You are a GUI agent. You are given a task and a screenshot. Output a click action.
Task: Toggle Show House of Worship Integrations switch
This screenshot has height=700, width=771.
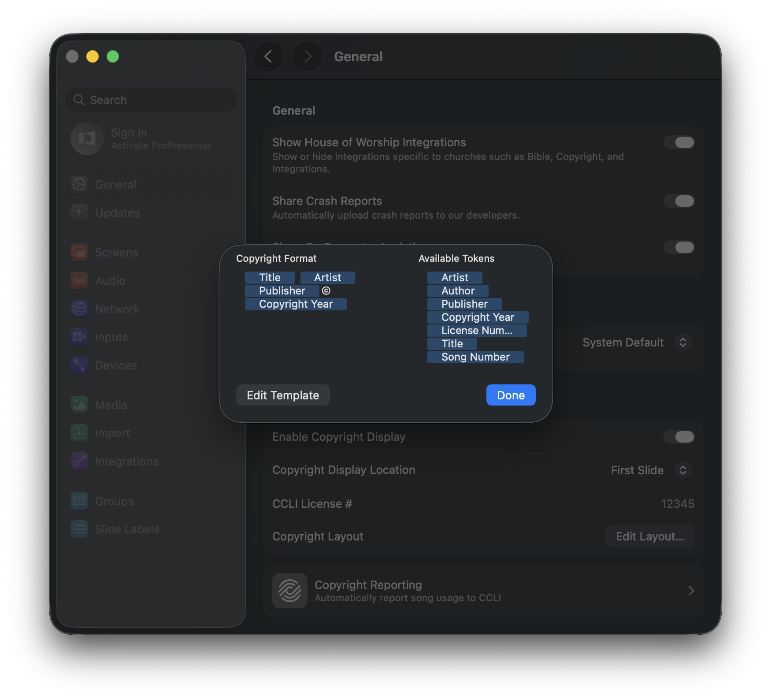pos(679,142)
